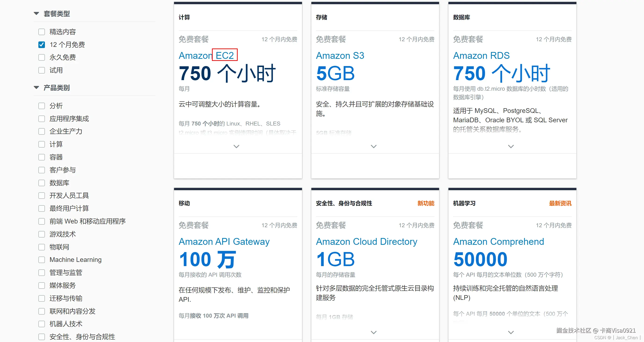Expand the Amazon S3 card details chevron
Screen dimensions: 644x342
click(x=374, y=146)
